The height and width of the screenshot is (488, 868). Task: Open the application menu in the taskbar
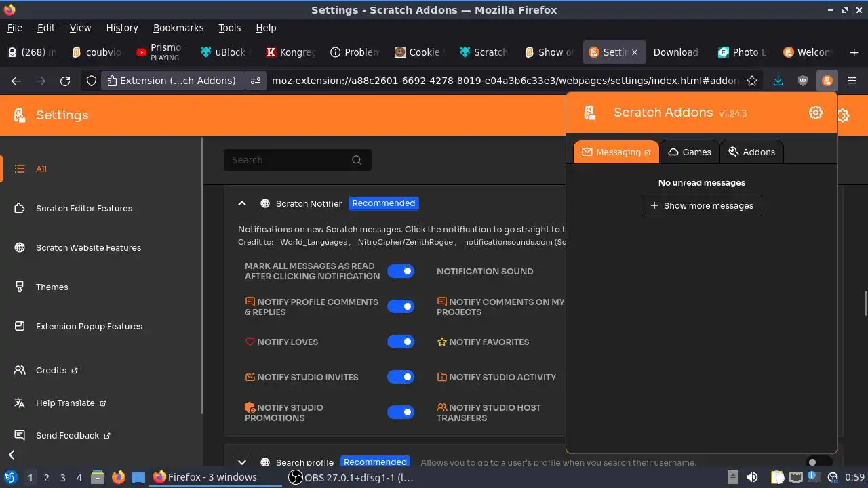pyautogui.click(x=10, y=477)
